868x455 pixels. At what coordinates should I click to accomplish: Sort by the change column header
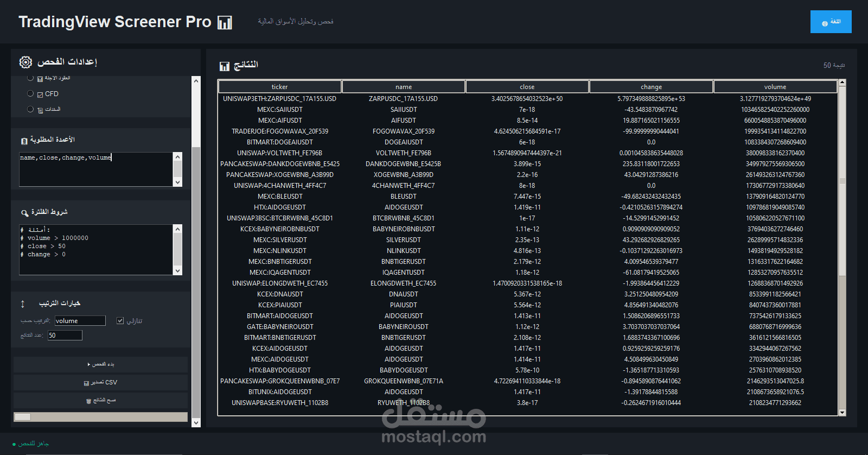tap(651, 87)
